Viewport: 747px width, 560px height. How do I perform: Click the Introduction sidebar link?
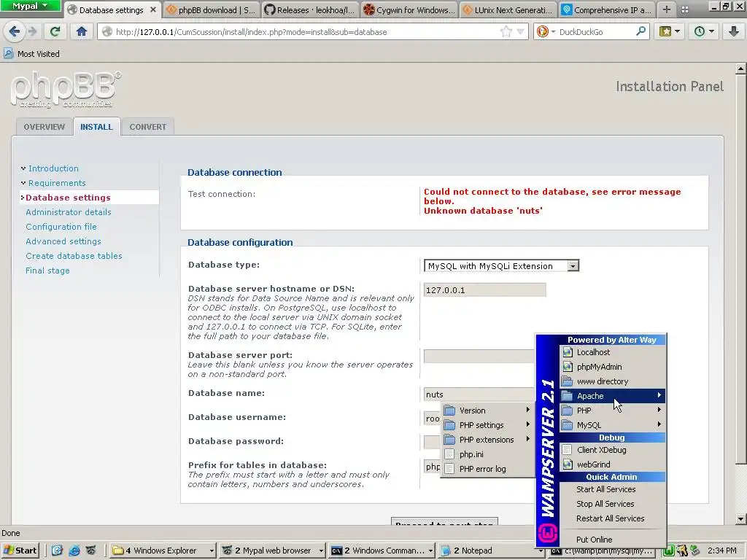pyautogui.click(x=53, y=168)
